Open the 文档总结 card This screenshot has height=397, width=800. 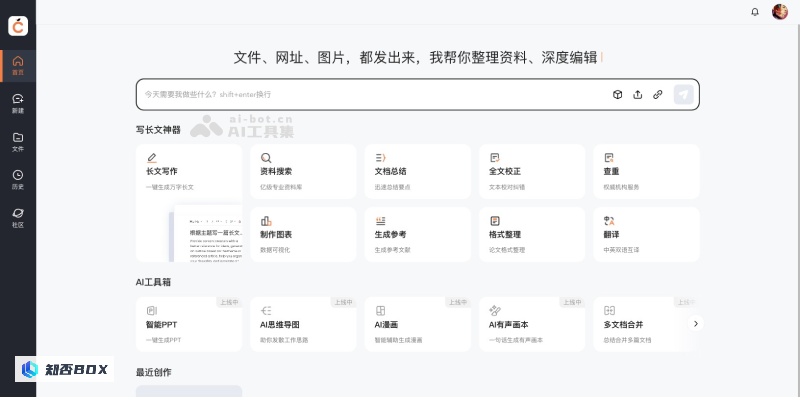point(417,171)
